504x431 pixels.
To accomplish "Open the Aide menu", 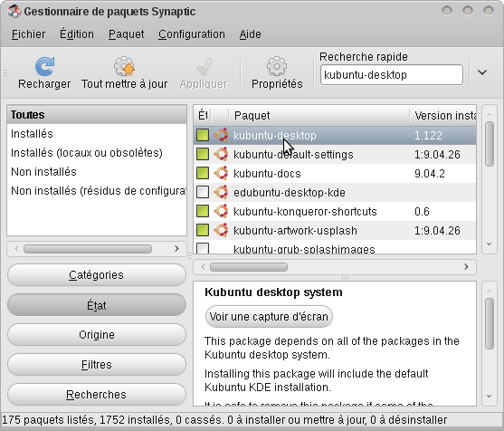I will tap(250, 34).
